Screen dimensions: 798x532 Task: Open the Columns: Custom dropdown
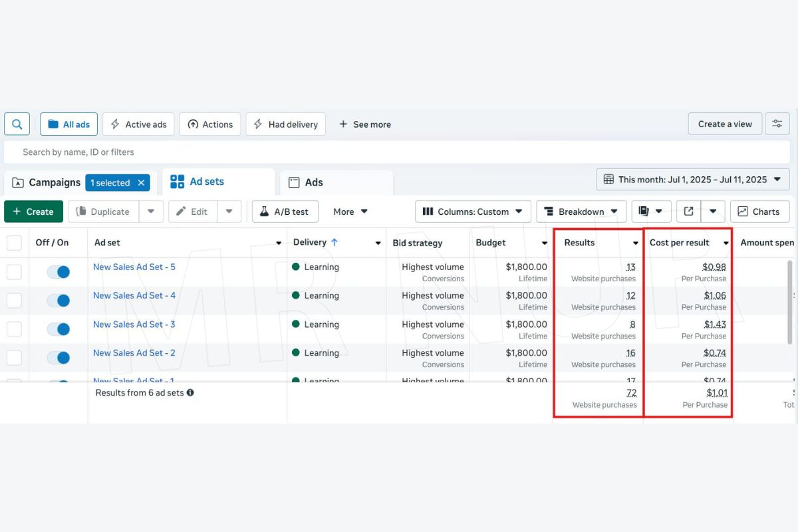(x=473, y=211)
